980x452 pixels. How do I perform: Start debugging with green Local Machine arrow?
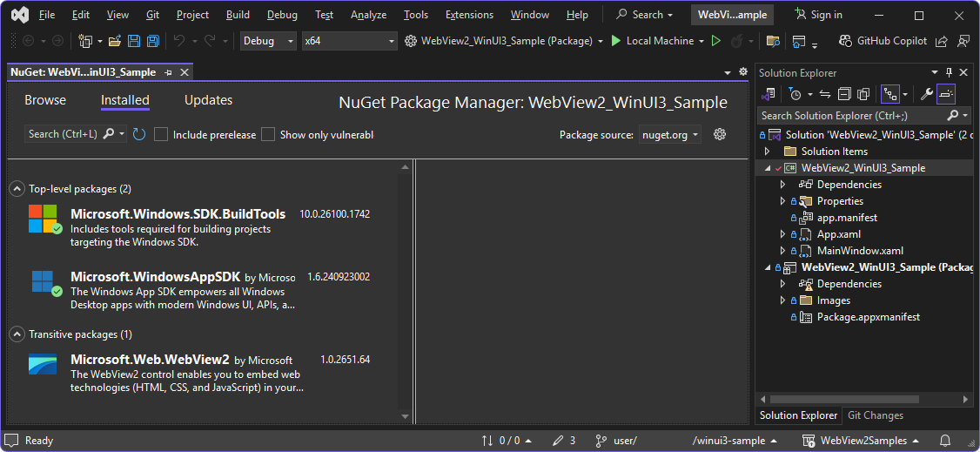tap(615, 41)
